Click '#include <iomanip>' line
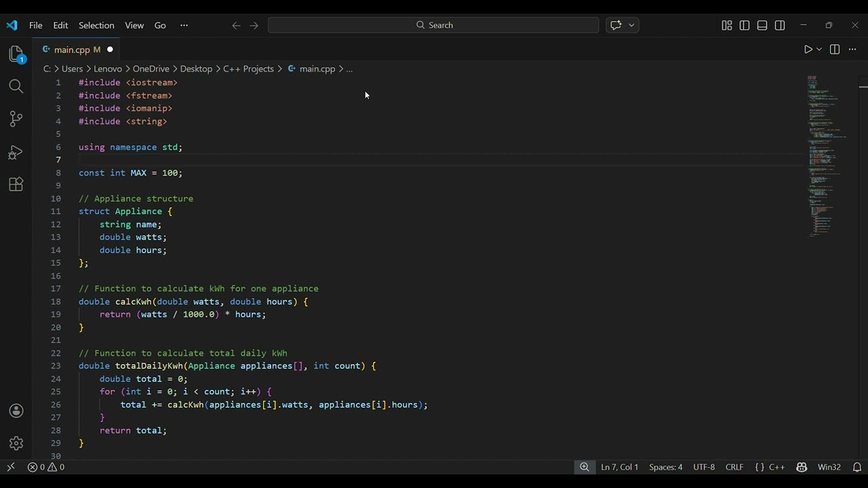The width and height of the screenshot is (868, 488). click(125, 108)
